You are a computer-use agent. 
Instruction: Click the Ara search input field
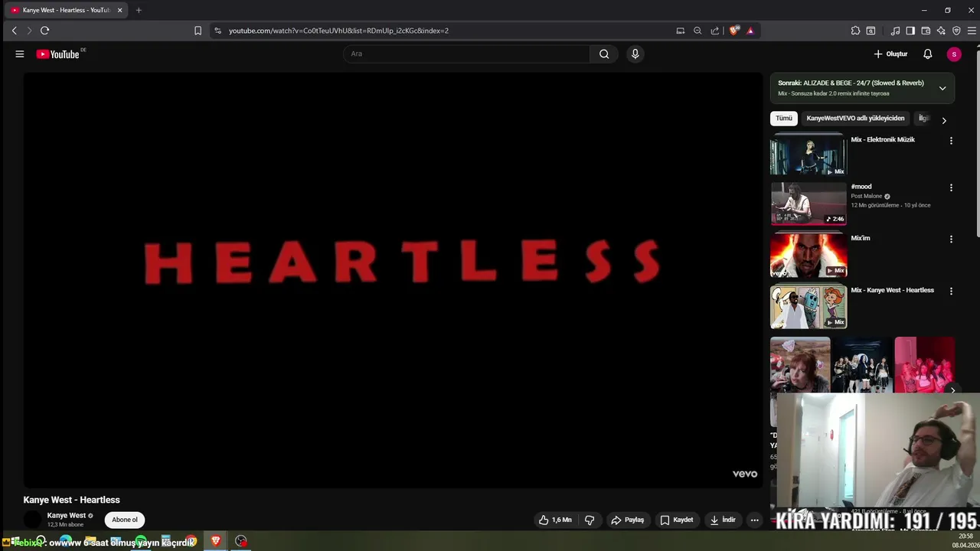[466, 54]
